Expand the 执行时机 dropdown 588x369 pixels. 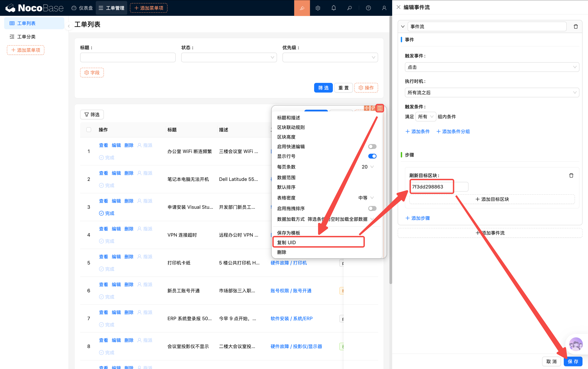pyautogui.click(x=492, y=93)
